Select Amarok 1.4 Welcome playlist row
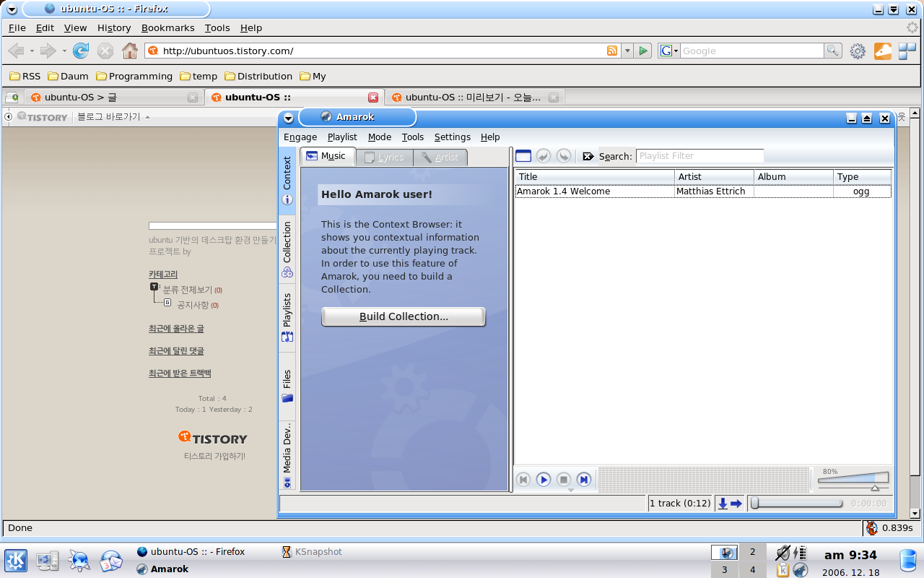This screenshot has height=578, width=924. click(x=703, y=191)
